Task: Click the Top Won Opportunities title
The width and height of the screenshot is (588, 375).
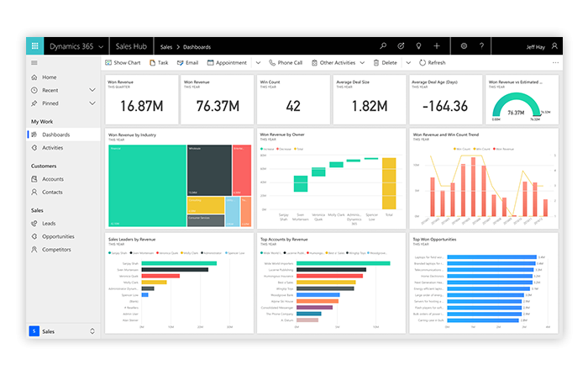Action: pos(434,239)
